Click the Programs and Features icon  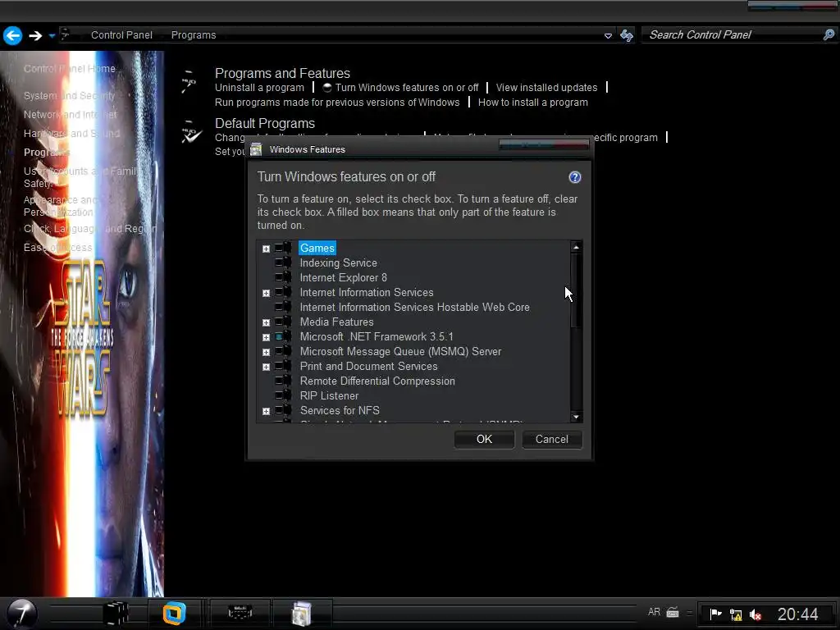click(x=189, y=82)
